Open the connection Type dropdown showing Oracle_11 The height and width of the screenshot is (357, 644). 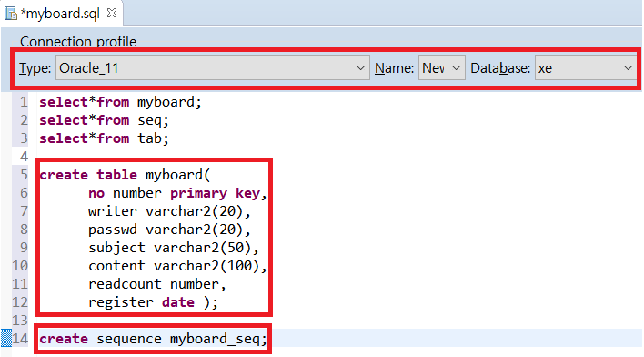click(212, 68)
